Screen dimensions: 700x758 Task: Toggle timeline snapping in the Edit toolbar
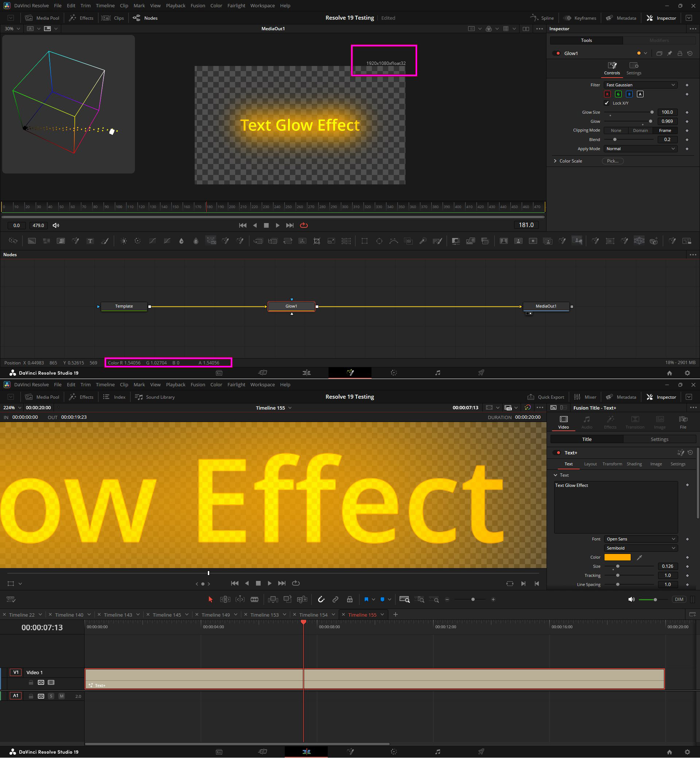pos(321,599)
